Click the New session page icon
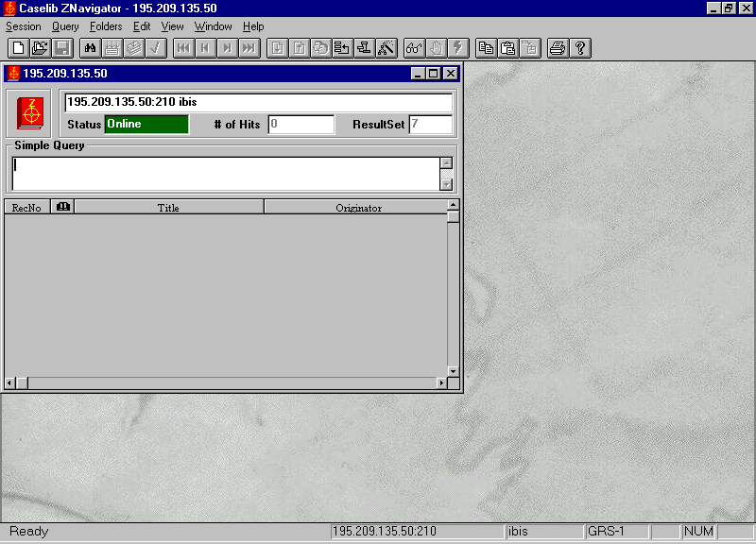The width and height of the screenshot is (756, 544). click(18, 48)
